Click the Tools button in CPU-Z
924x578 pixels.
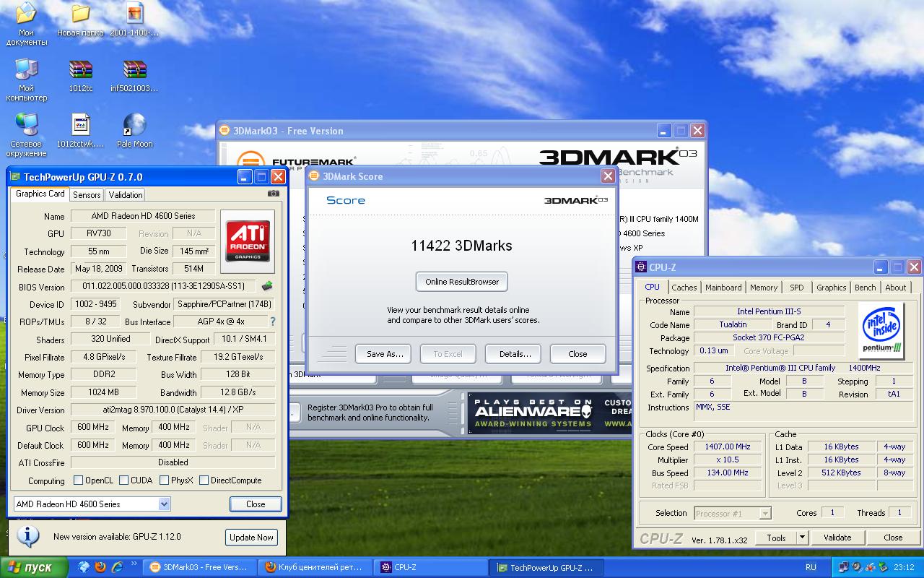(x=776, y=537)
